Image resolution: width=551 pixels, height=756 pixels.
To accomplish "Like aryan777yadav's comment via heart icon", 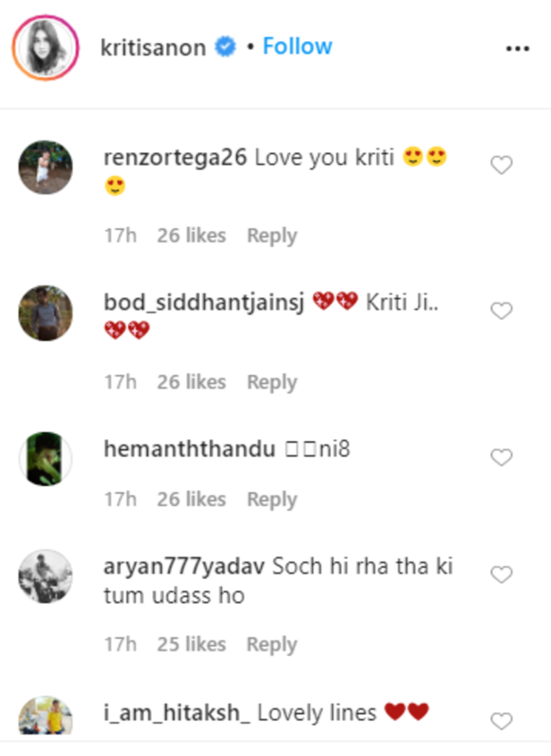I will tap(501, 574).
